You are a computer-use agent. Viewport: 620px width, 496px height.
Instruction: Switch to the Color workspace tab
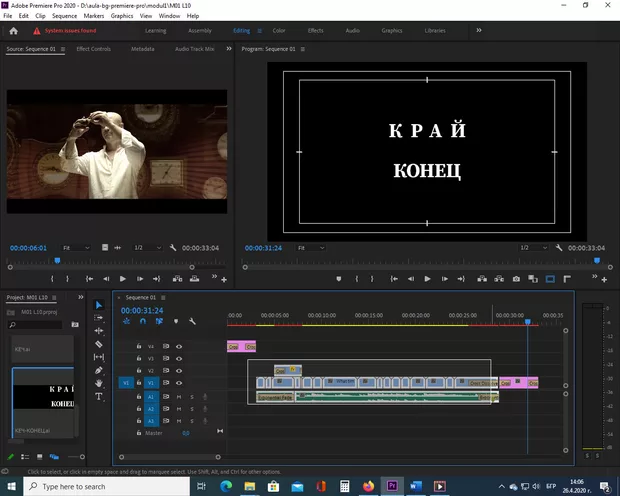(x=279, y=30)
